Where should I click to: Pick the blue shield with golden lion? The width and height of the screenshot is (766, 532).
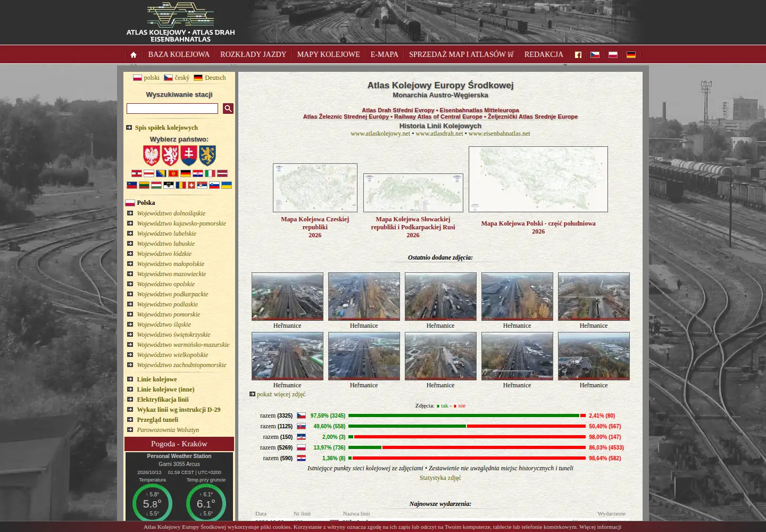pos(207,155)
